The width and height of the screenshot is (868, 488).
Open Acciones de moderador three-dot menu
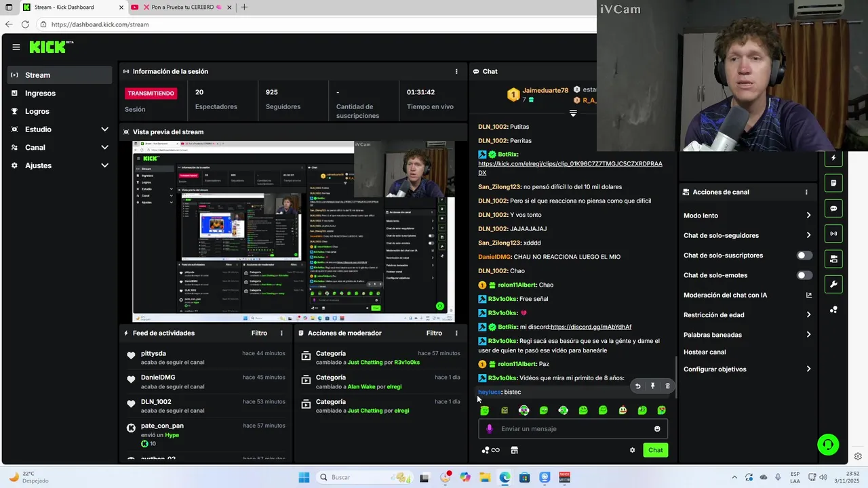click(x=456, y=333)
